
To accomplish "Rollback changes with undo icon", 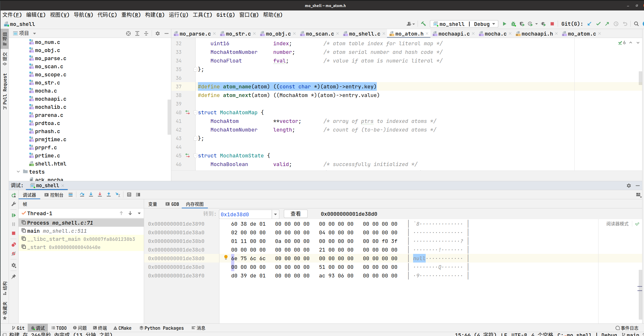I will click(625, 24).
